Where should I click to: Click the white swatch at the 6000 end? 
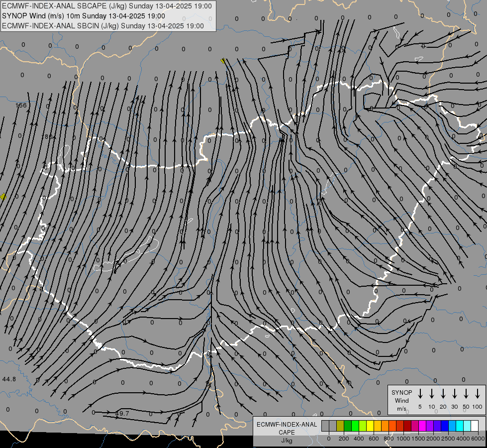point(475,426)
